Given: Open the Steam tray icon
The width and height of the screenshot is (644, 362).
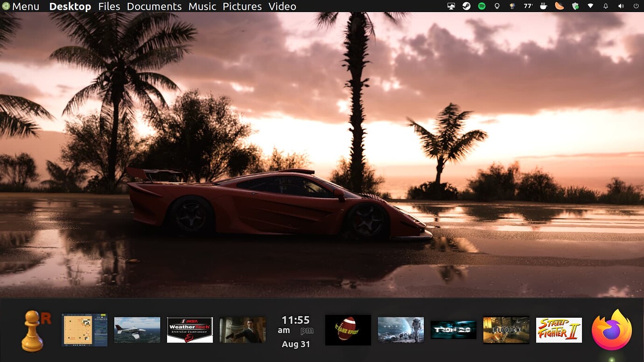Looking at the screenshot, I should (x=466, y=6).
